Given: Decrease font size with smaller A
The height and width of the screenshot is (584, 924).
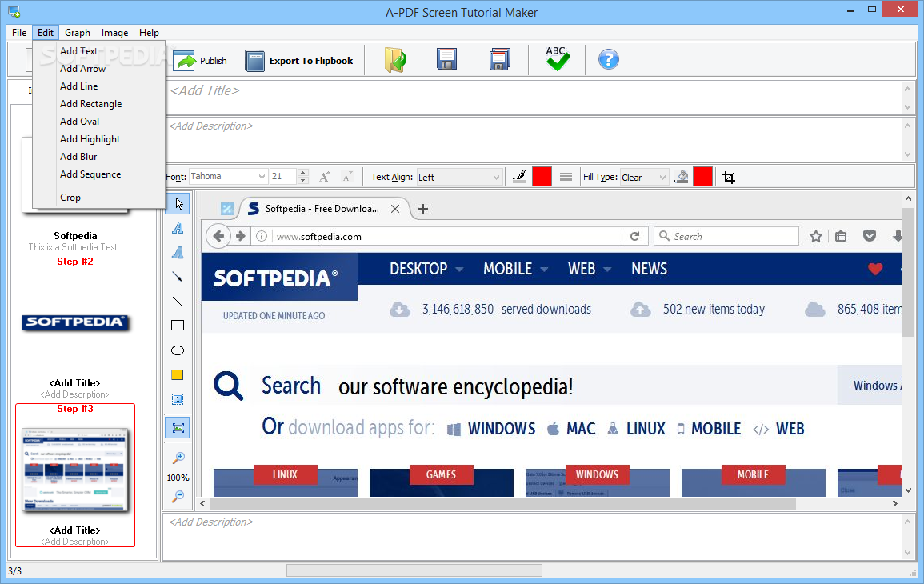Looking at the screenshot, I should [x=348, y=177].
